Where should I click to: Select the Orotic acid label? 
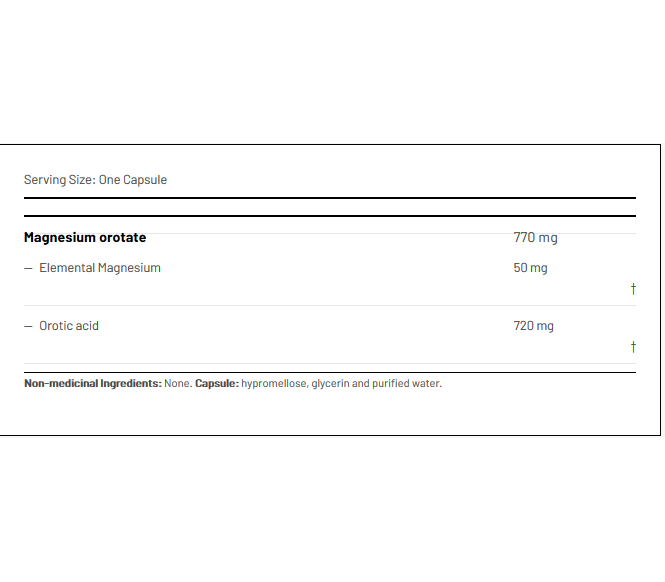pos(69,326)
